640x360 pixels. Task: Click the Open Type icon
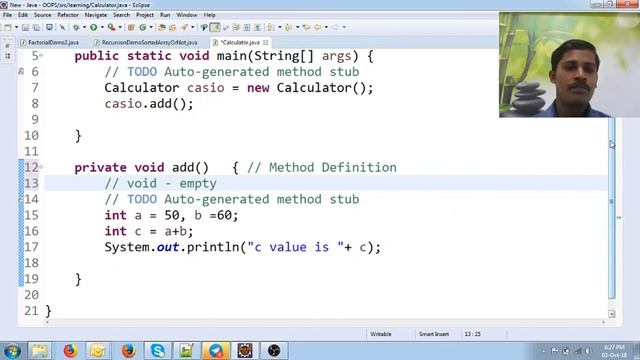point(161,27)
